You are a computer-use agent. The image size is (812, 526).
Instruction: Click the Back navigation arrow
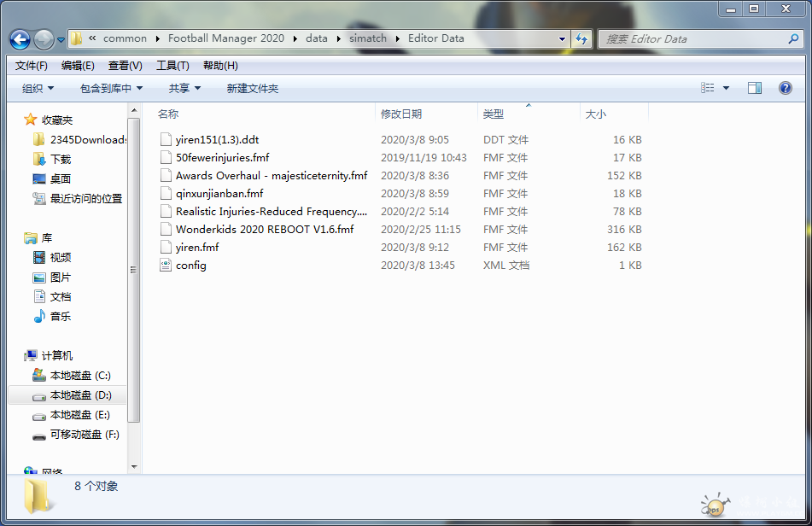click(20, 39)
